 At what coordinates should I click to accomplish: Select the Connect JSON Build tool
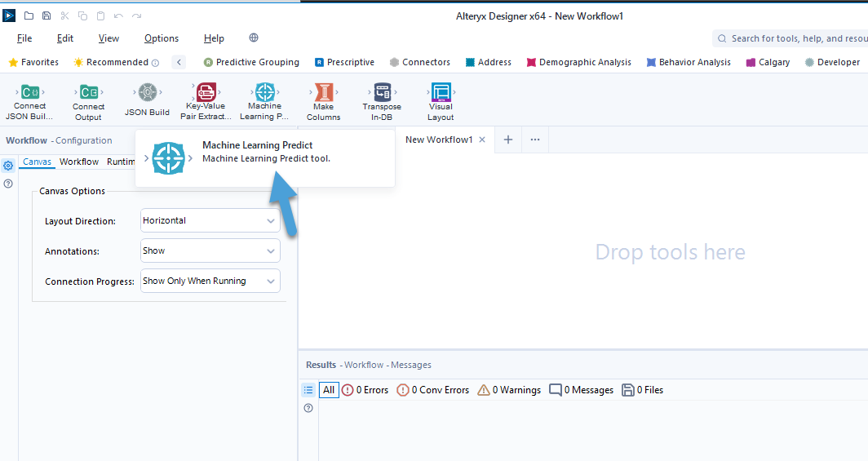30,102
